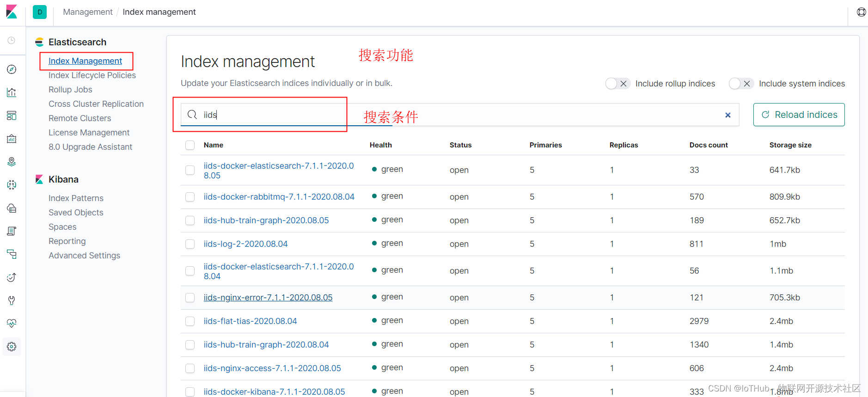Check iids-flat-tias-2020.08.04 row checkbox
This screenshot has width=868, height=397.
tap(190, 321)
